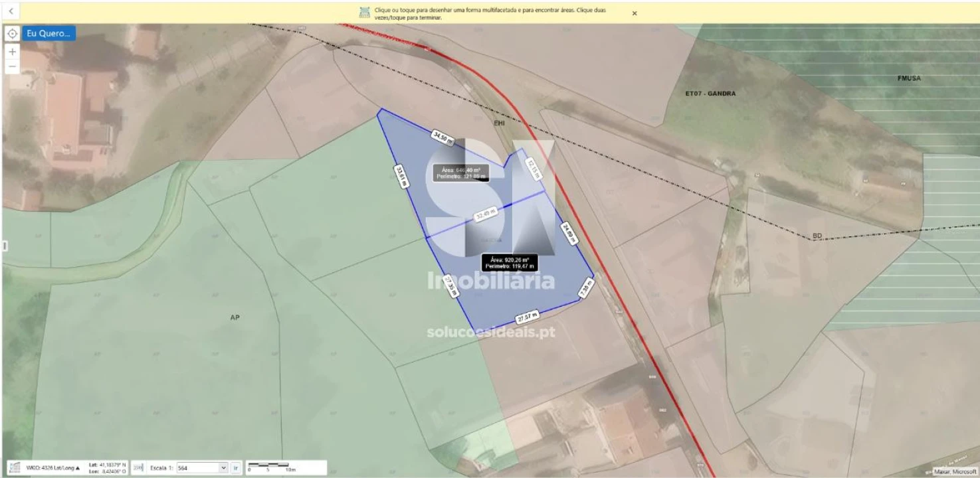This screenshot has width=980, height=478.
Task: Open the 'Eu Quero...' menu
Action: (x=49, y=33)
